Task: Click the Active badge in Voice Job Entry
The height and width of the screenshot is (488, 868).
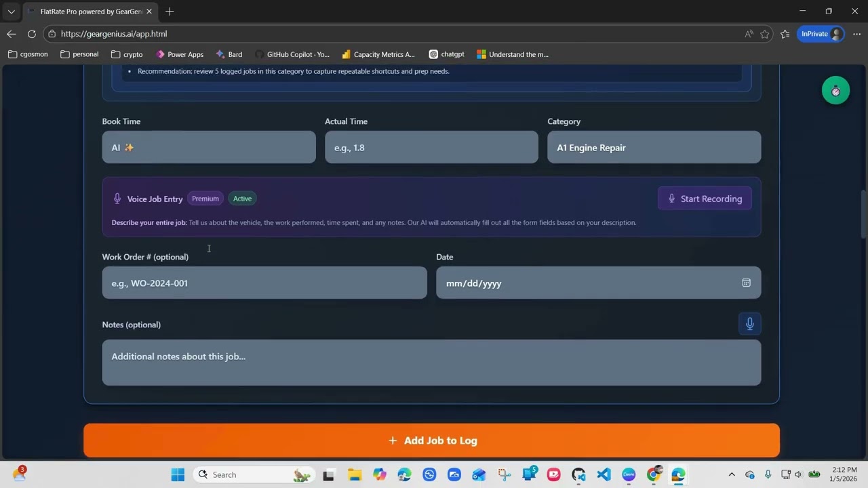Action: coord(242,199)
